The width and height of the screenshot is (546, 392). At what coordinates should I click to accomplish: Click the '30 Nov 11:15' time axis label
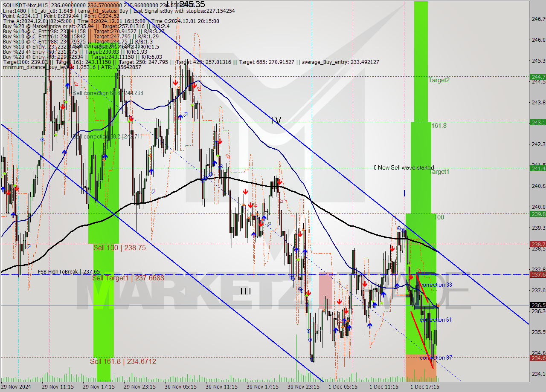point(221,387)
